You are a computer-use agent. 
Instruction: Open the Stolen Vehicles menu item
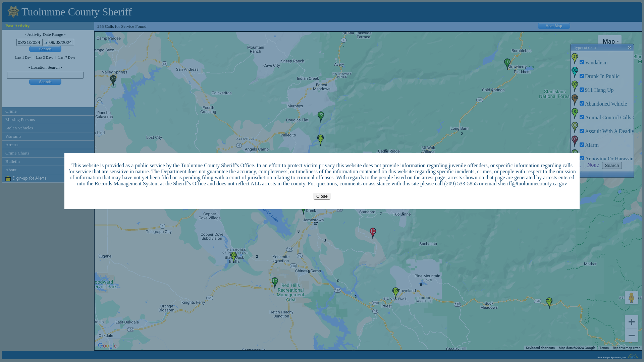[48, 128]
